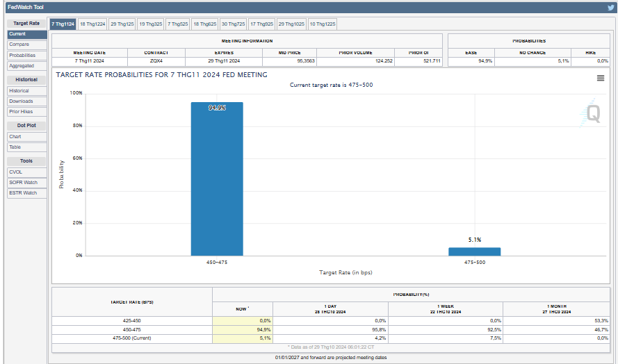This screenshot has height=364, width=618.
Task: View the Dot Plot Chart
Action: (26, 137)
